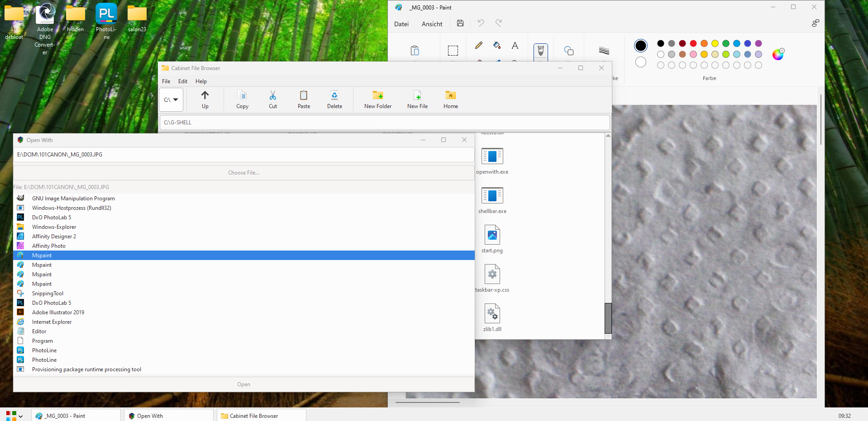
Task: Pick the red color swatch in Paint
Action: pos(693,43)
